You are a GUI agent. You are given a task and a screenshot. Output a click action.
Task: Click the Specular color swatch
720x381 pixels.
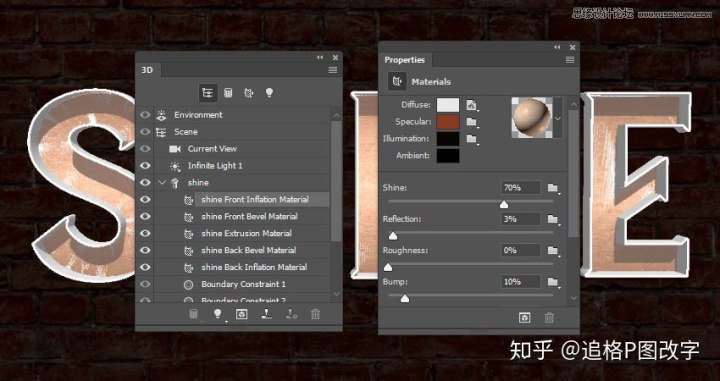(x=448, y=122)
